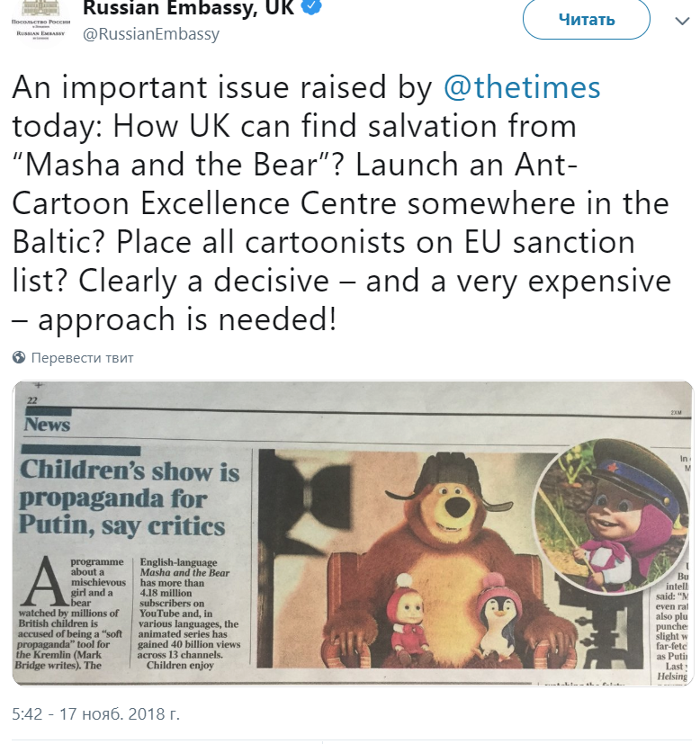Viewport: 700px width, 744px height.
Task: Click Перевести твит to translate
Action: 82,357
